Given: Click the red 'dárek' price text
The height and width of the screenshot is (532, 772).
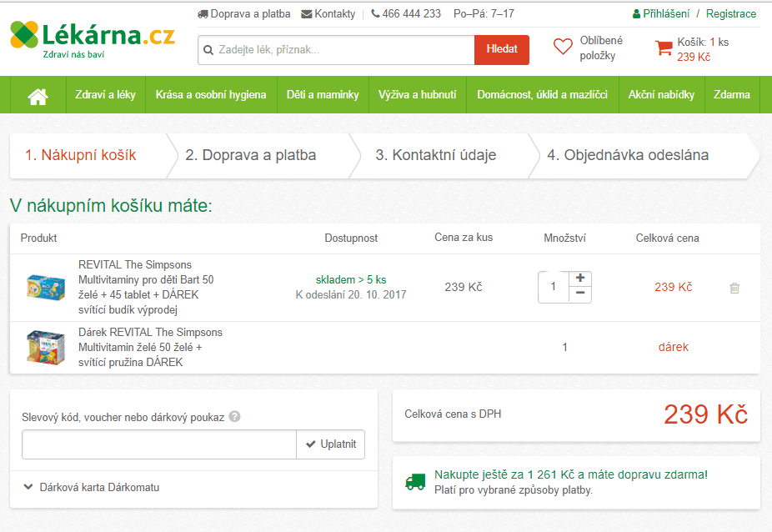Looking at the screenshot, I should coord(673,347).
